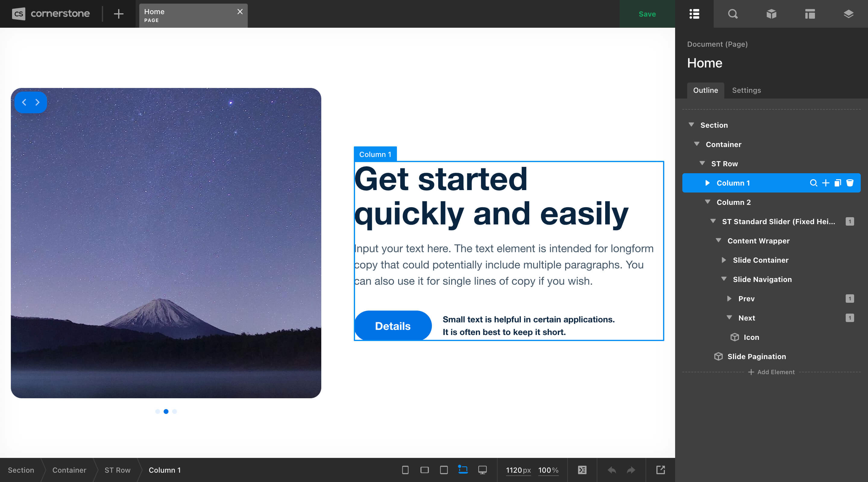Duplicate Column 1 with its copy icon
Viewport: 868px width, 482px height.
(x=838, y=183)
